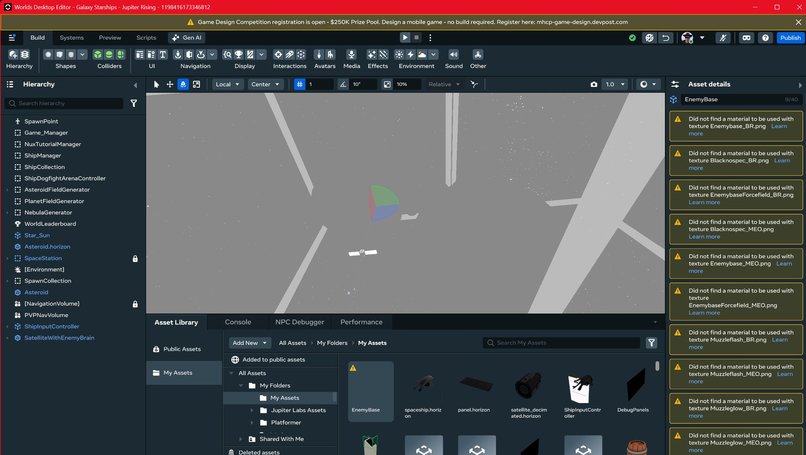
Task: Insert a Text gizmo with T icon
Action: (162, 54)
